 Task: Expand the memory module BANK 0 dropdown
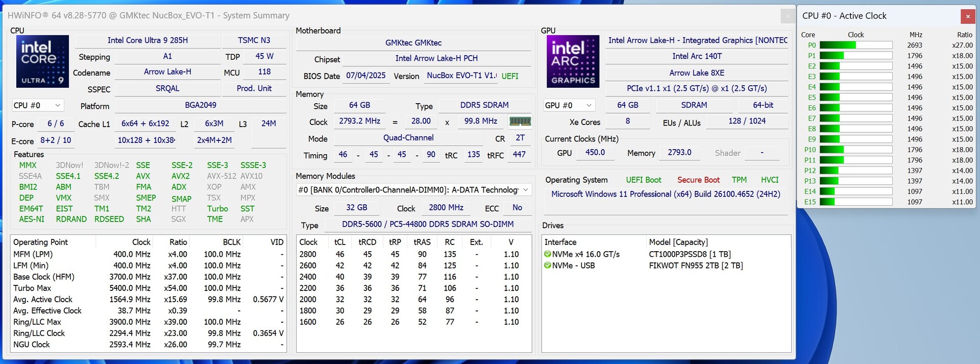point(414,190)
